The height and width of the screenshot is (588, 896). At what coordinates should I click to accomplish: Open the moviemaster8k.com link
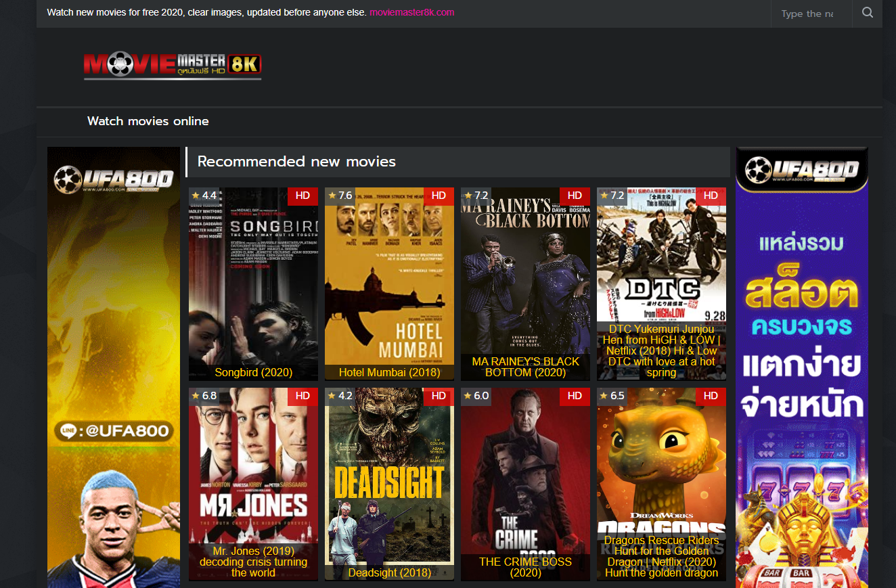[x=412, y=13]
